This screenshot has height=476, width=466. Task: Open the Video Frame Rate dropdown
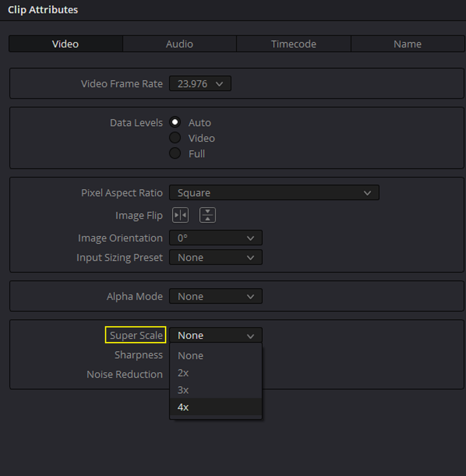click(200, 83)
